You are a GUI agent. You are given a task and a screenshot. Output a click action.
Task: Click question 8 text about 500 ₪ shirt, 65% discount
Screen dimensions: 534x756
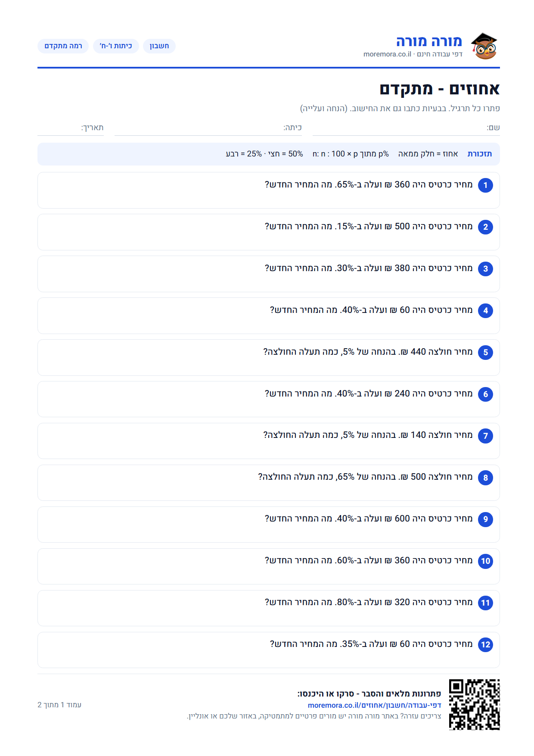coord(365,477)
